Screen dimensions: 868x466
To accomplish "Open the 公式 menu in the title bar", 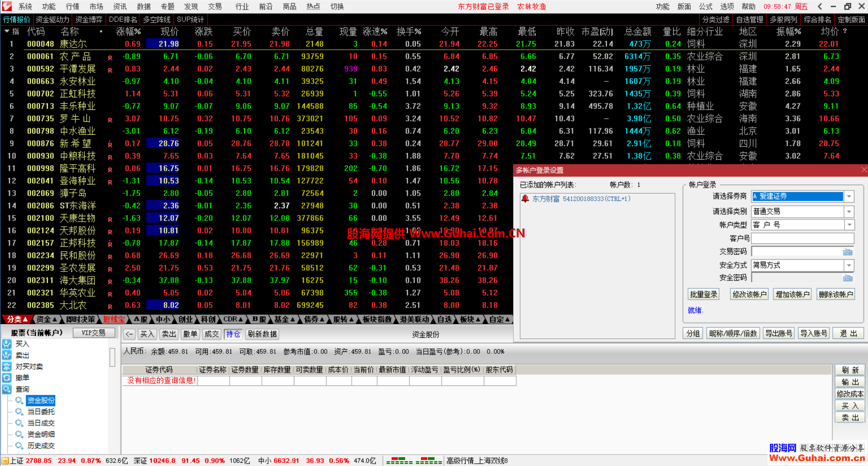I will point(706,6).
